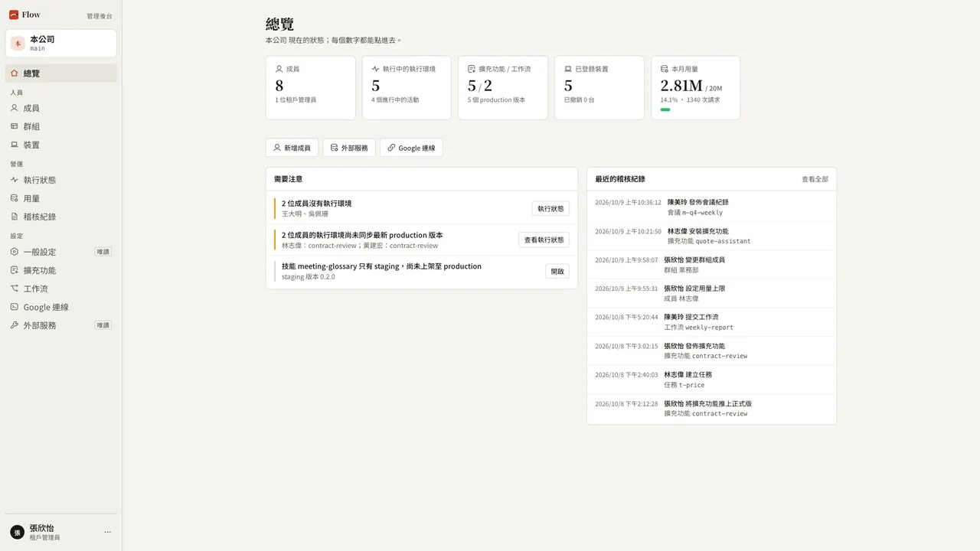Click audit entry 張欣怡 變更群組成員
Image resolution: width=980 pixels, height=551 pixels.
coord(711,265)
